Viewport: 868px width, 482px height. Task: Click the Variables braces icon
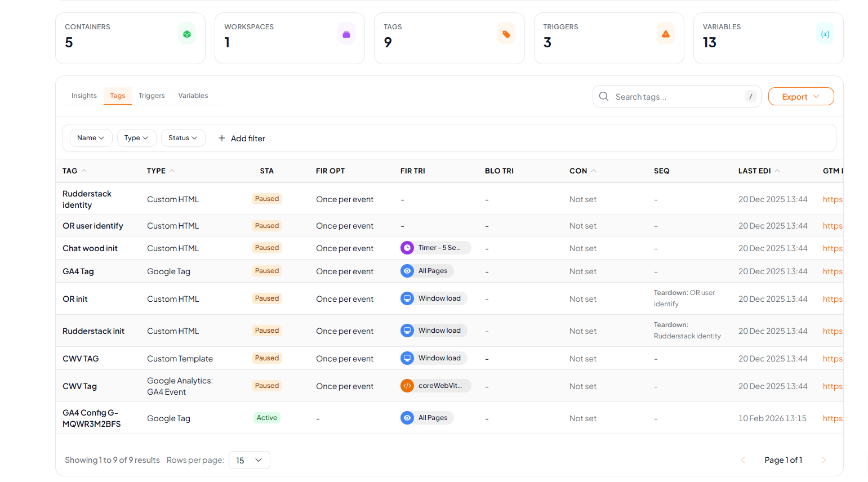(825, 34)
